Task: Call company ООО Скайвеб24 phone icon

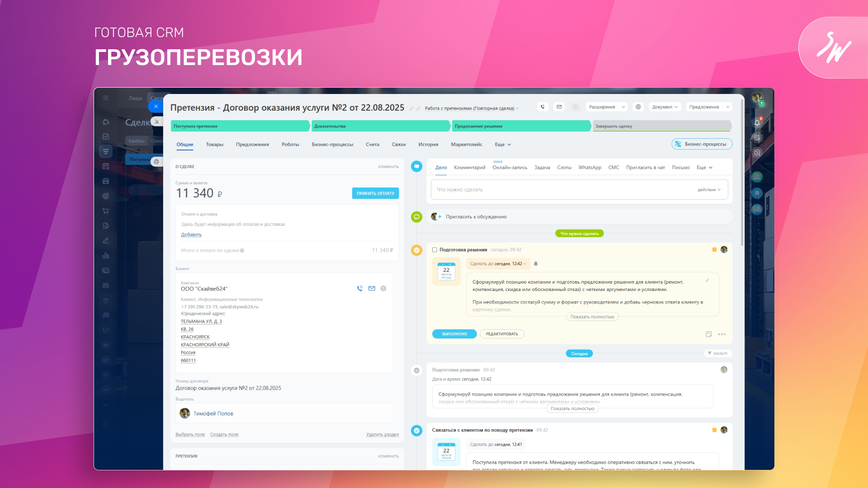Action: tap(360, 288)
